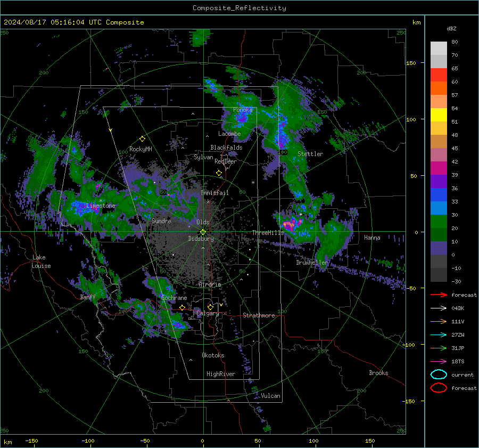Select the Innisfail city label
This screenshot has height=448, width=479.
point(214,193)
